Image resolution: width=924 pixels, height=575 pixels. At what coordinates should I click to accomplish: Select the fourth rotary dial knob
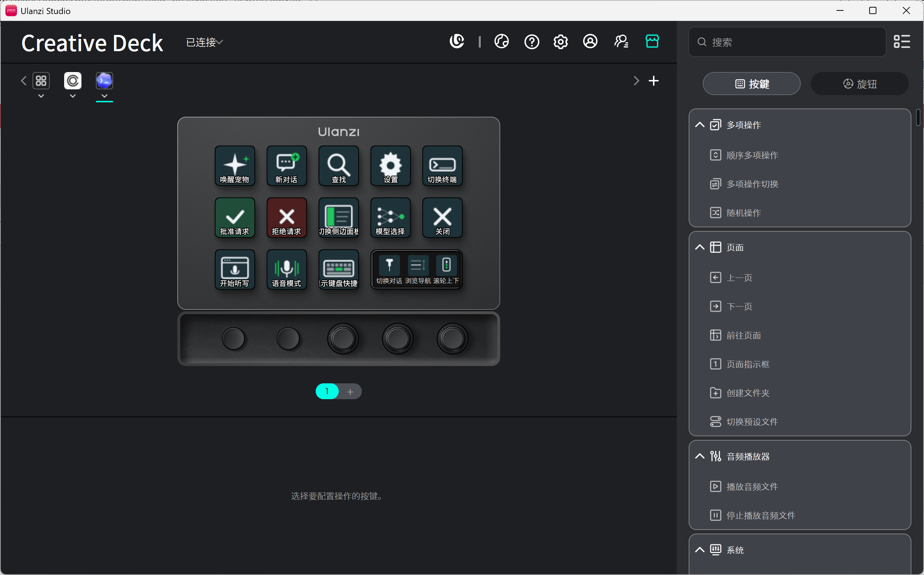[397, 338]
